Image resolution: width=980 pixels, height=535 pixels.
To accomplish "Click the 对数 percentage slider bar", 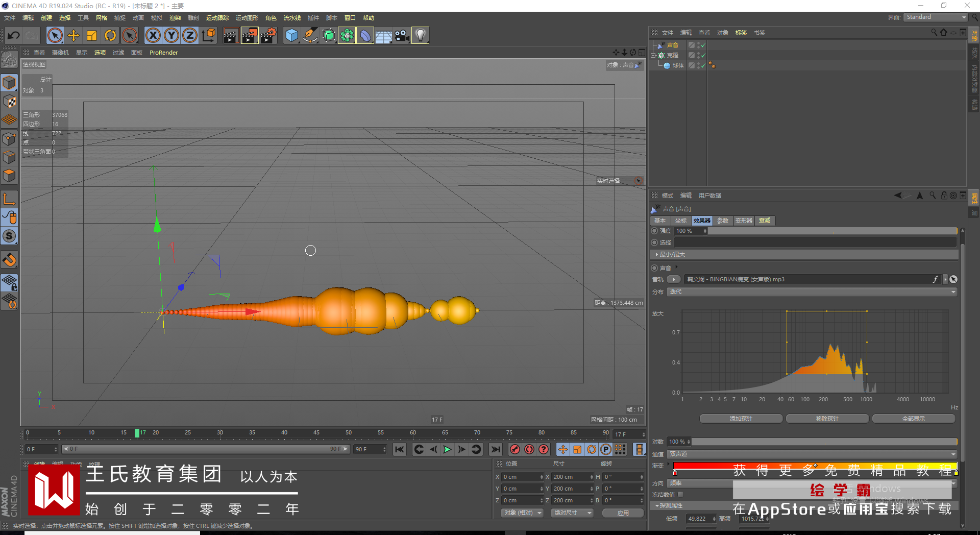I will (x=824, y=442).
